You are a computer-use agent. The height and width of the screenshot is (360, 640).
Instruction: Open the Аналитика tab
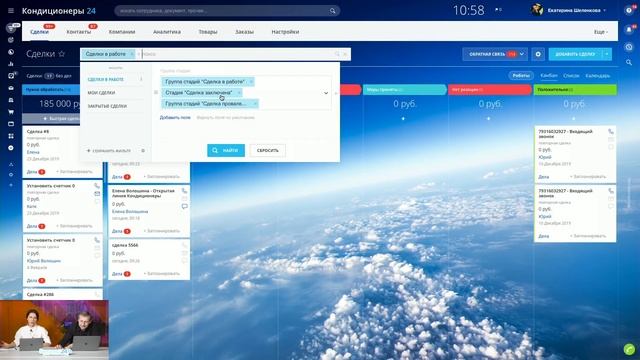[167, 32]
